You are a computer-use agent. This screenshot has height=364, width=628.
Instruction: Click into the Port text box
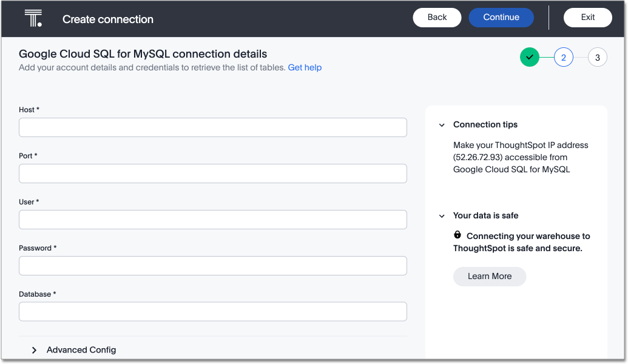[212, 174]
